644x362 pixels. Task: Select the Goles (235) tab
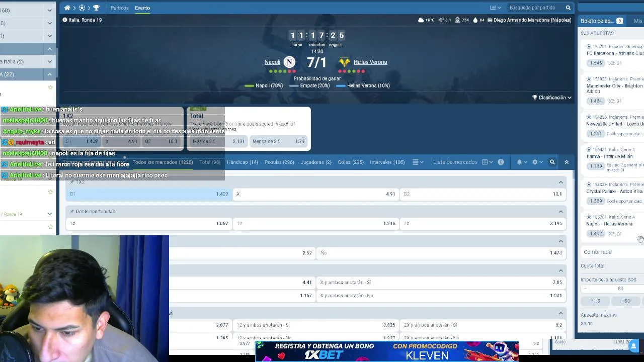pos(351,162)
